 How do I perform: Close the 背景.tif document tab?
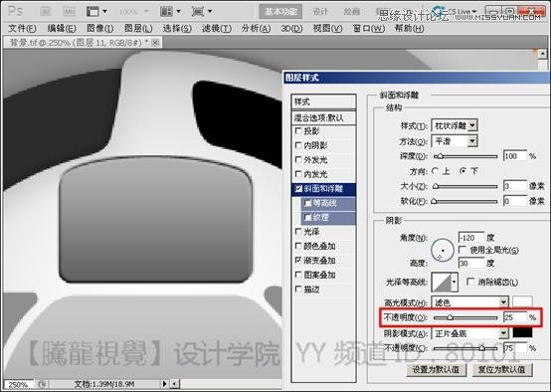(x=155, y=43)
